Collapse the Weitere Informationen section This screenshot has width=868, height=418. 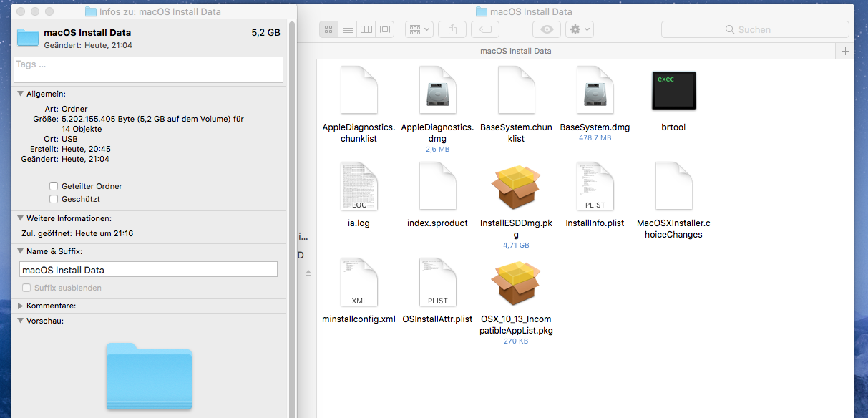point(20,218)
